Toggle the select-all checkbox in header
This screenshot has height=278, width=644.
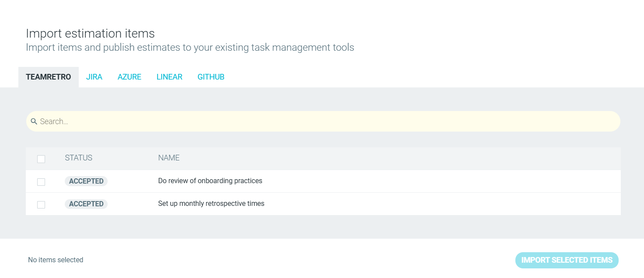coord(41,159)
